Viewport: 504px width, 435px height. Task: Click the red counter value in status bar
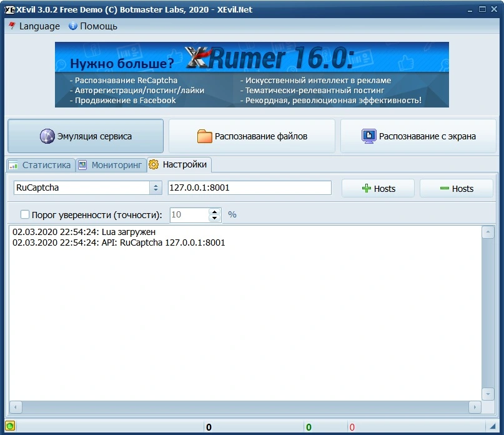352,427
